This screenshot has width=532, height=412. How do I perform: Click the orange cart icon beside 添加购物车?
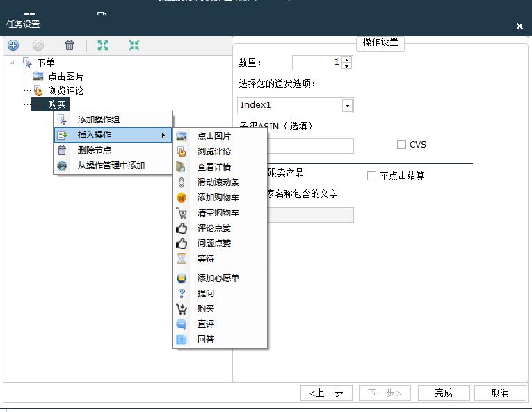click(182, 198)
